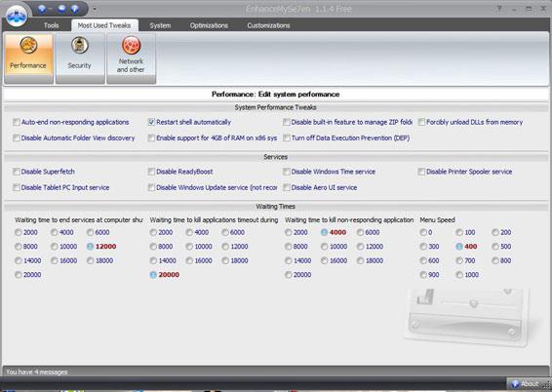Enable Forcibly unload DLLs from memory
Image resolution: width=552 pixels, height=392 pixels.
tap(421, 122)
